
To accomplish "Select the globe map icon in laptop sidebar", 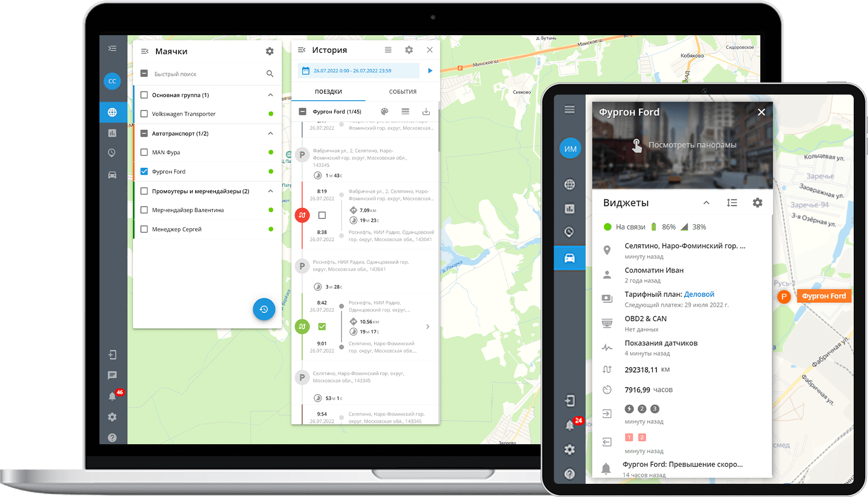I will pyautogui.click(x=112, y=112).
